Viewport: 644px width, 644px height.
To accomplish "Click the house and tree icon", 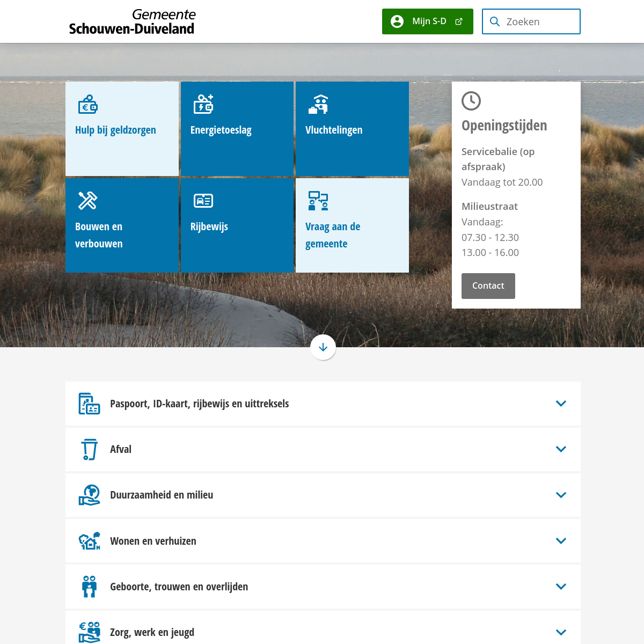I will point(89,541).
